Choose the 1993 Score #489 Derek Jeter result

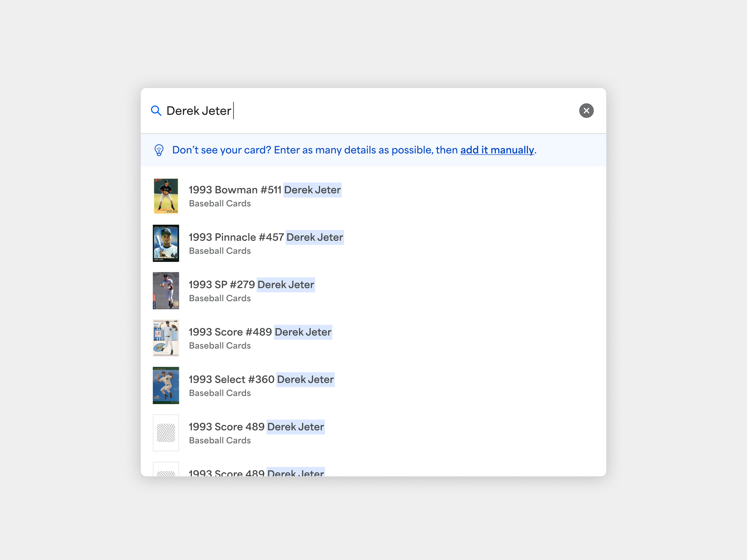[x=260, y=332]
